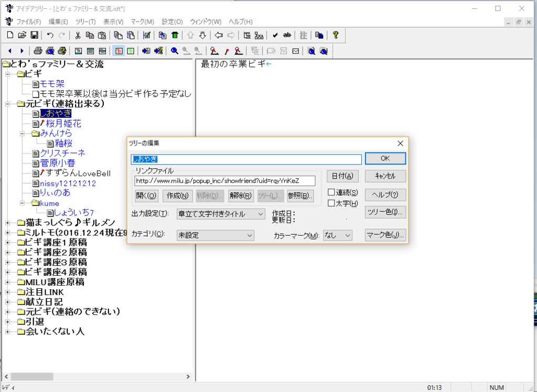The width and height of the screenshot is (537, 392).
Task: Open the 表示(V) menu
Action: tap(113, 22)
